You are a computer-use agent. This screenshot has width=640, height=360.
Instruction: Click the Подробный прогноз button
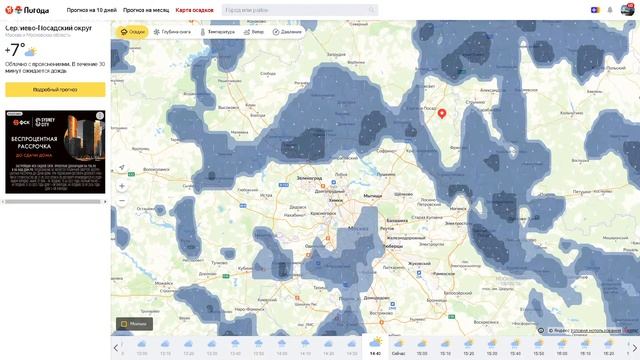[x=55, y=89]
